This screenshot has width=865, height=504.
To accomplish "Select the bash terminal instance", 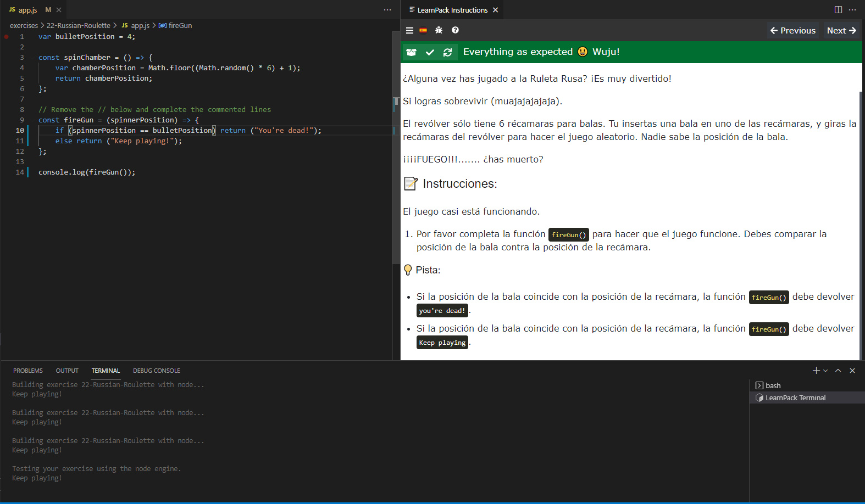I will 807,385.
